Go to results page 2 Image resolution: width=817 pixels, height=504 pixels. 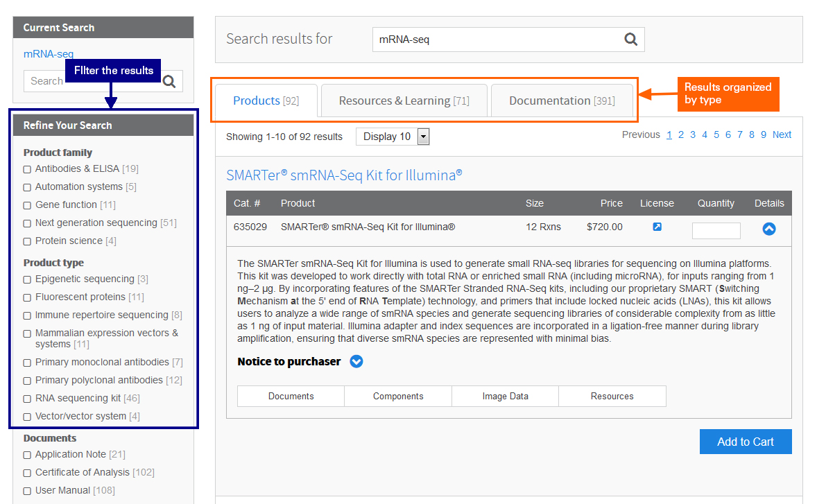pos(681,135)
